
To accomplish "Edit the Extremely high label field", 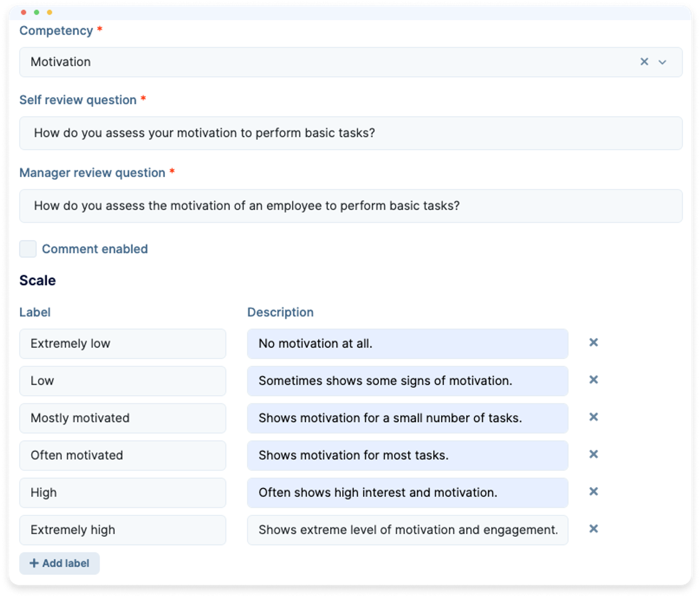I will [x=122, y=530].
